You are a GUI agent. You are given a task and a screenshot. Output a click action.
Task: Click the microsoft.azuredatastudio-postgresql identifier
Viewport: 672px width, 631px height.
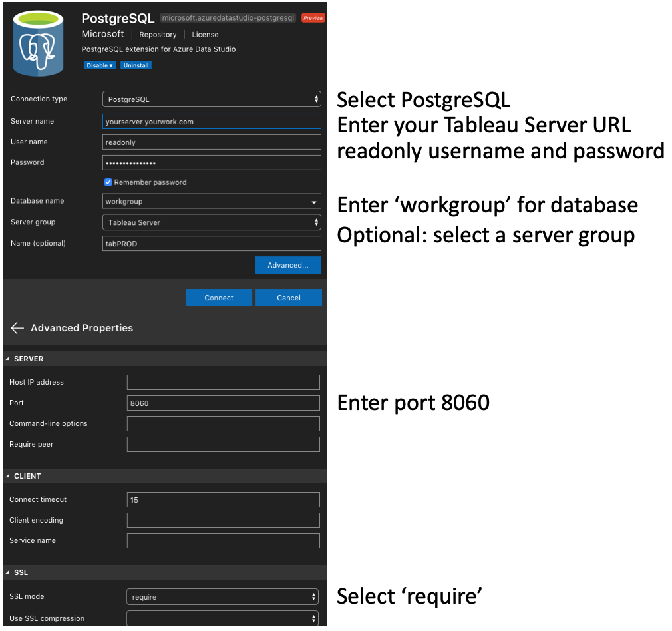(x=228, y=18)
